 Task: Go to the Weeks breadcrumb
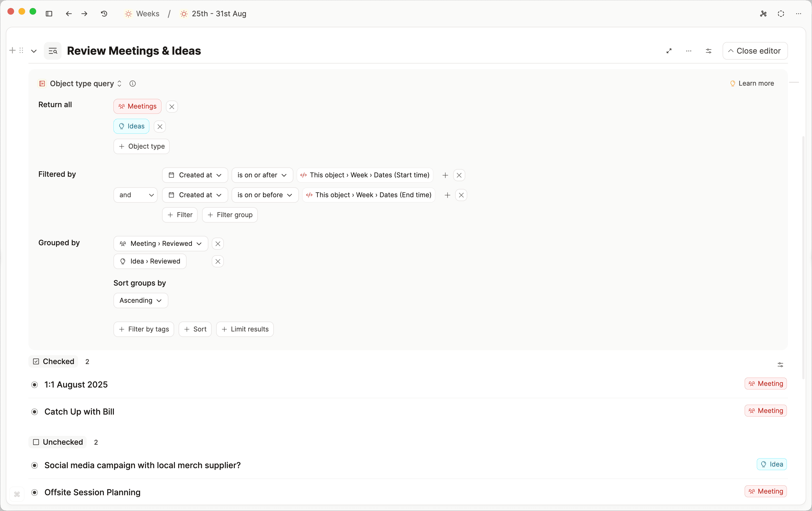point(147,14)
